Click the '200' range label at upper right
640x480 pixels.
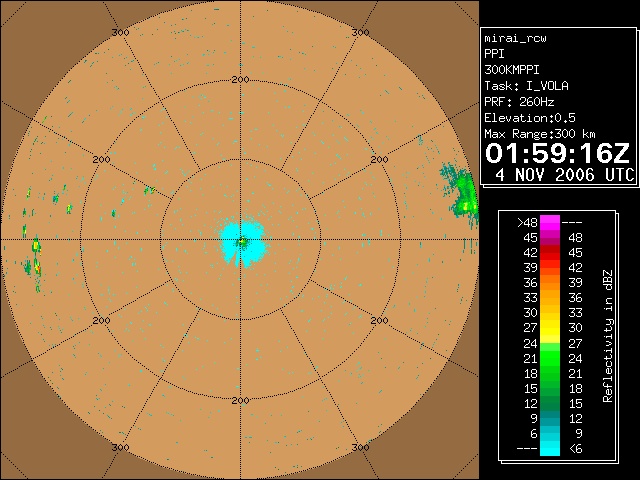coord(379,160)
